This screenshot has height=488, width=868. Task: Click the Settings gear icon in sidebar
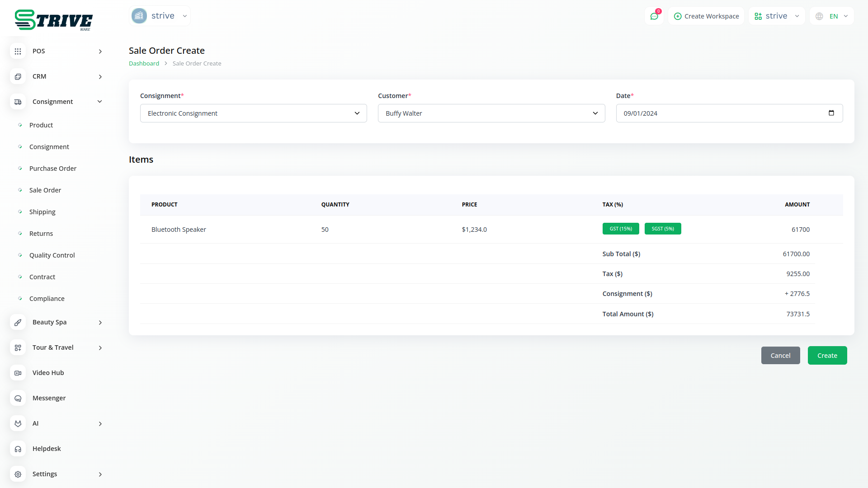click(18, 474)
